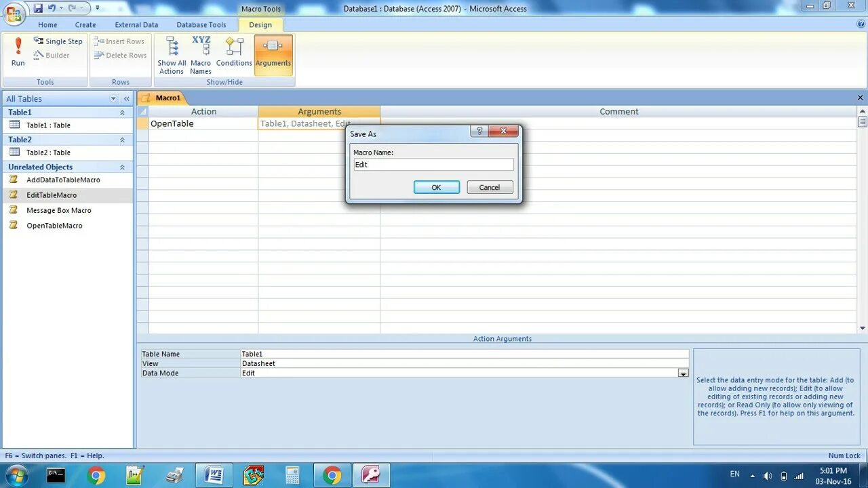Image resolution: width=868 pixels, height=488 pixels.
Task: Select the Macro1 document tab
Action: [x=161, y=98]
